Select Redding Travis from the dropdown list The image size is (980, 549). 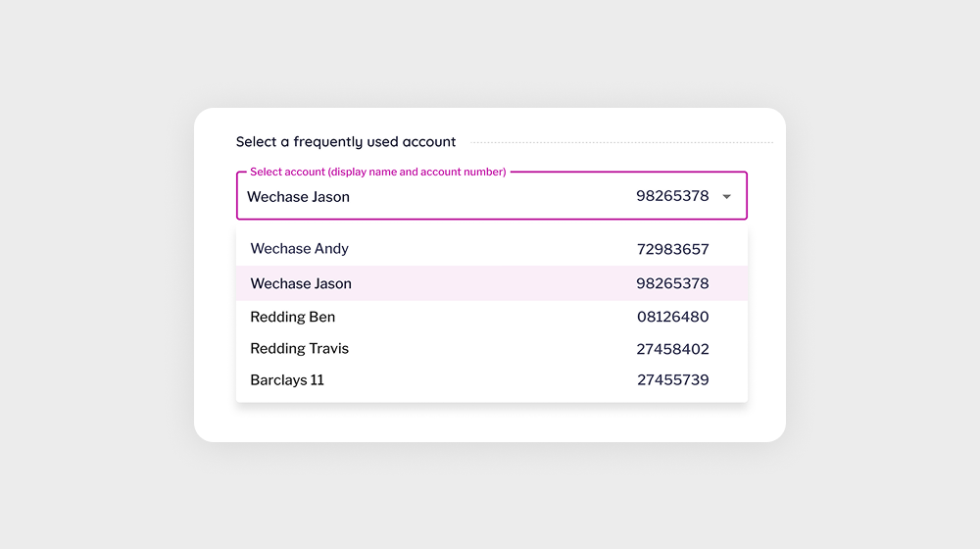[x=300, y=349]
